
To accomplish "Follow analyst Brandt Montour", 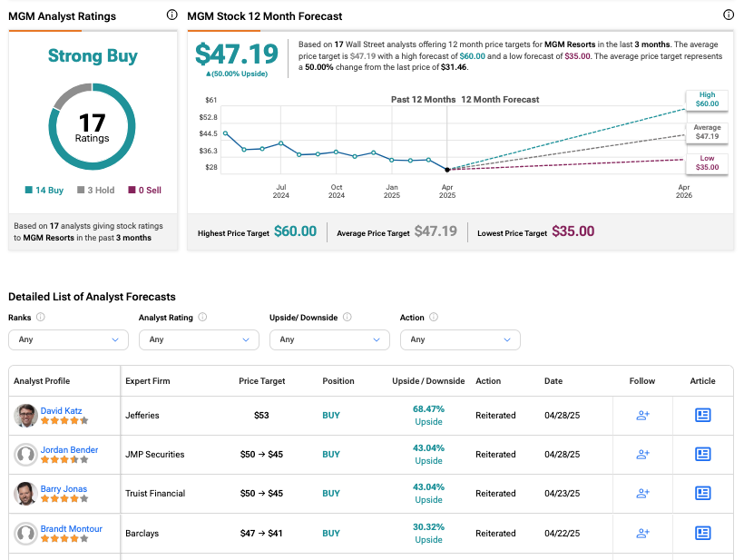I will (642, 533).
